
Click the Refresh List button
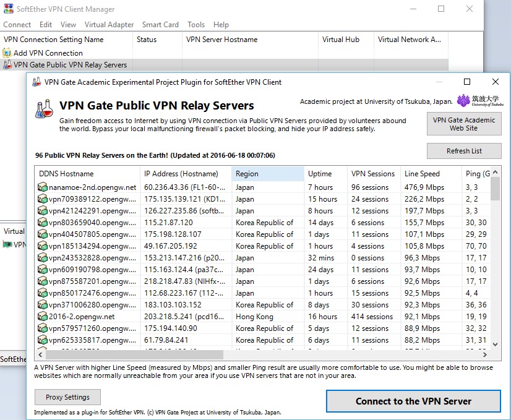[463, 150]
